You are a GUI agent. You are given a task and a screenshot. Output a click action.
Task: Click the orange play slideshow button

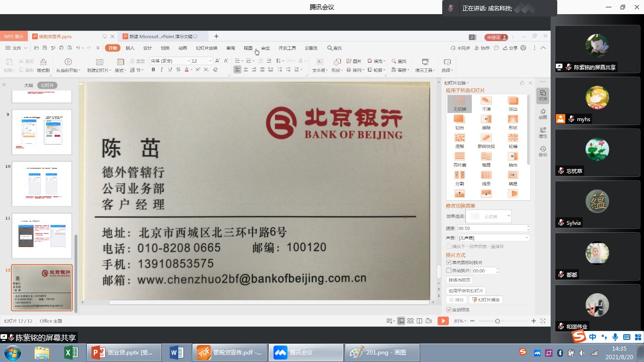(x=443, y=321)
